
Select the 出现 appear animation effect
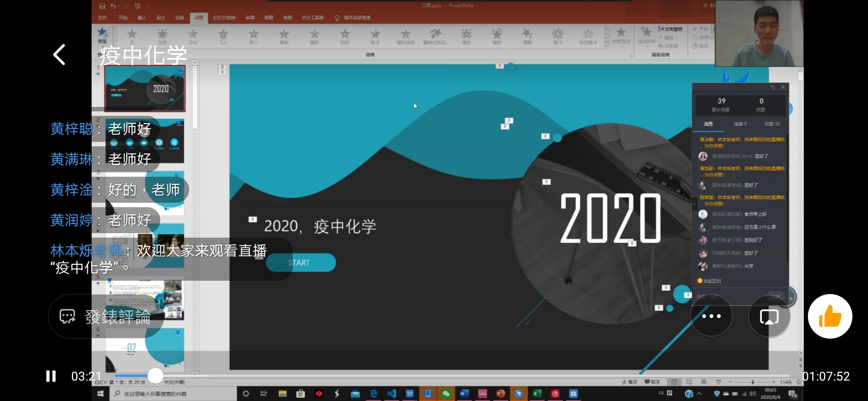pos(162,36)
